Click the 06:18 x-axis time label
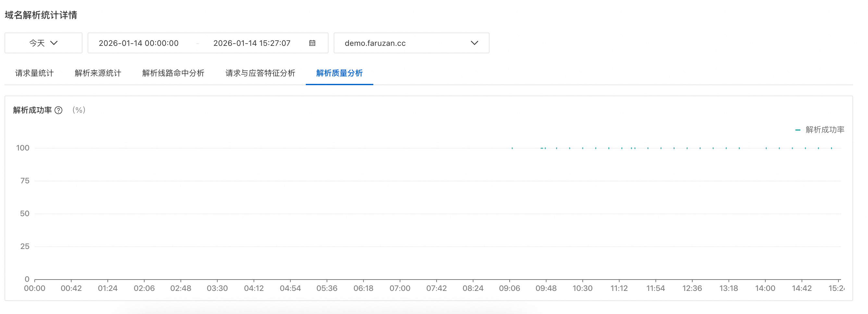868x314 pixels. tap(363, 288)
